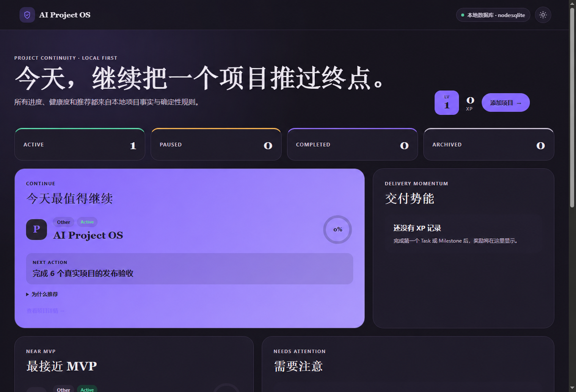This screenshot has height=392, width=576.
Task: Select the PAUSED projects stat card
Action: tap(216, 144)
